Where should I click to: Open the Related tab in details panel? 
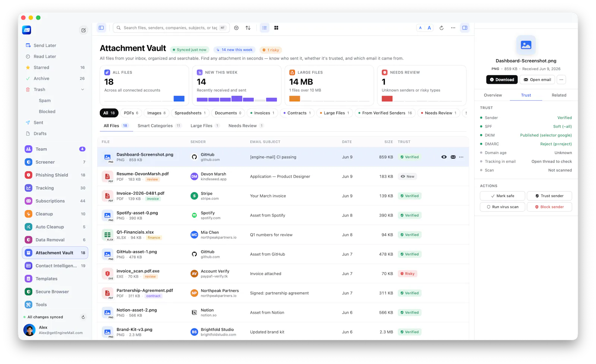[x=559, y=95]
